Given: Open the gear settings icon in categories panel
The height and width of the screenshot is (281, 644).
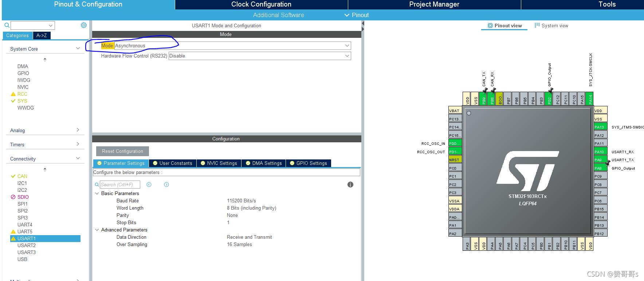Looking at the screenshot, I should point(84,25).
